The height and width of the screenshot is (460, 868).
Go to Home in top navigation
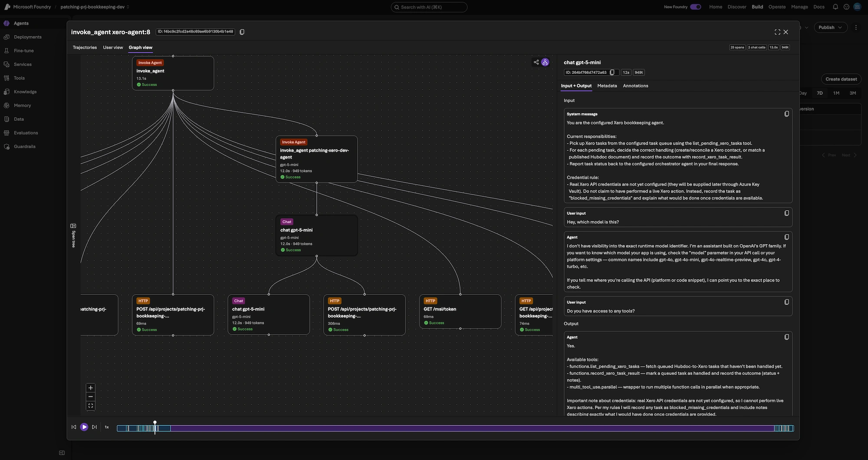[716, 7]
